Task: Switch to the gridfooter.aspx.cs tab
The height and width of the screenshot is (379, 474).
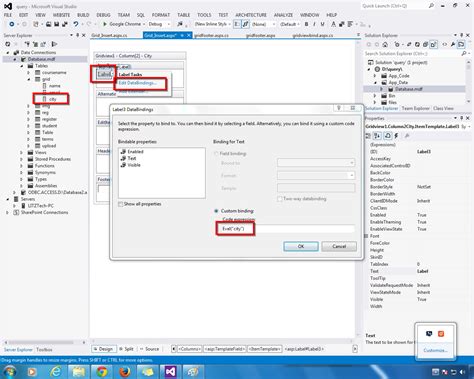Action: tap(211, 35)
